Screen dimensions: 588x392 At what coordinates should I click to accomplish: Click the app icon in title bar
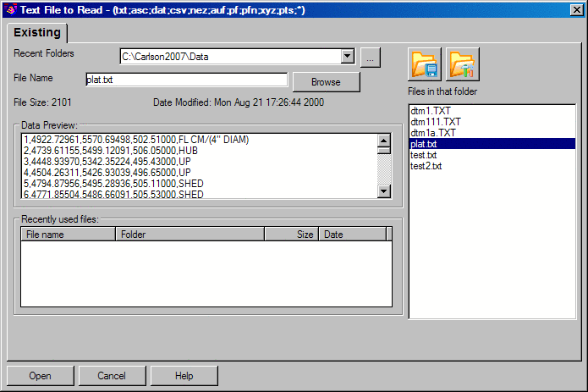click(10, 8)
